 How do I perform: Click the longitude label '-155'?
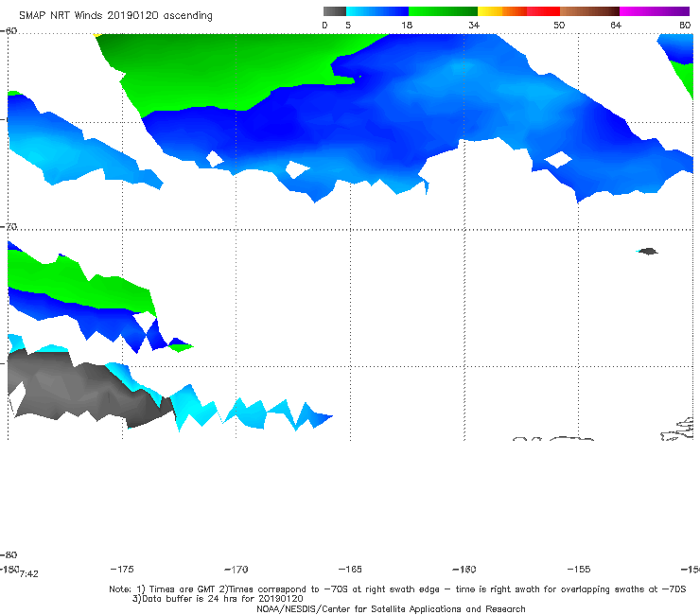[x=579, y=569]
